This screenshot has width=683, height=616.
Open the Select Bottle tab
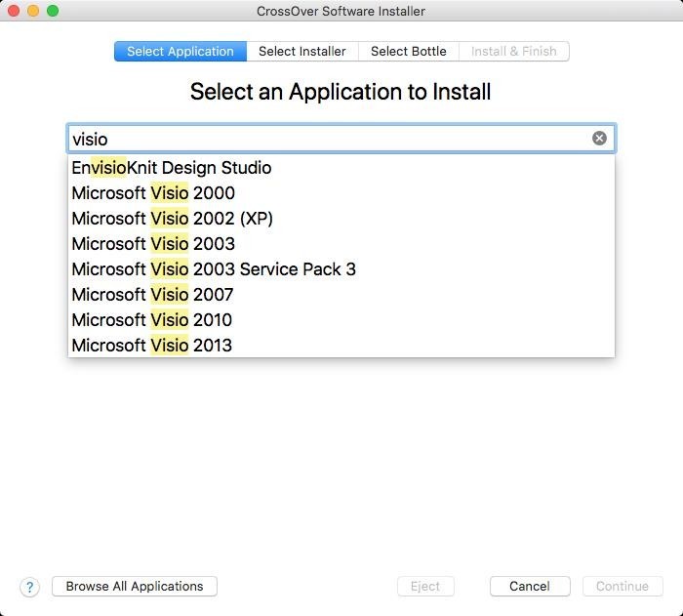click(408, 51)
